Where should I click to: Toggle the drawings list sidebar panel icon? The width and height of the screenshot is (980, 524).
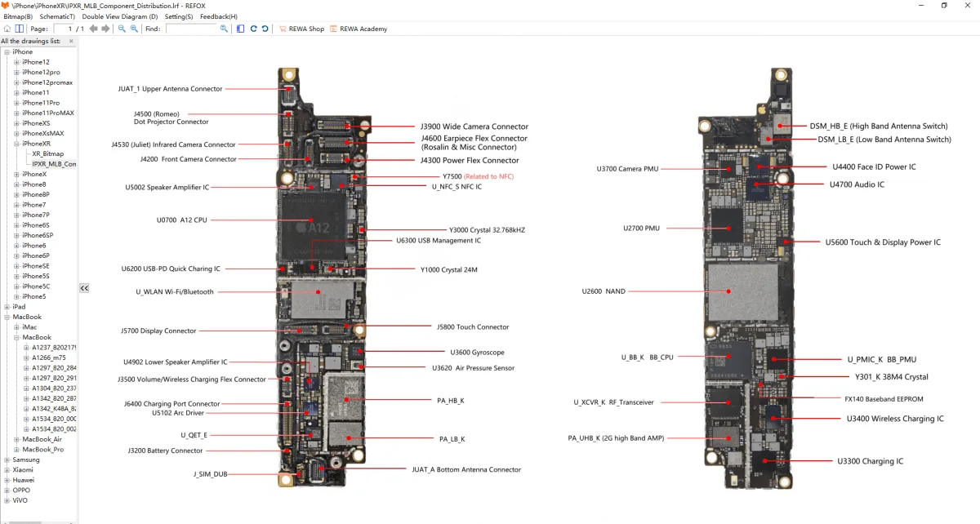click(x=240, y=29)
